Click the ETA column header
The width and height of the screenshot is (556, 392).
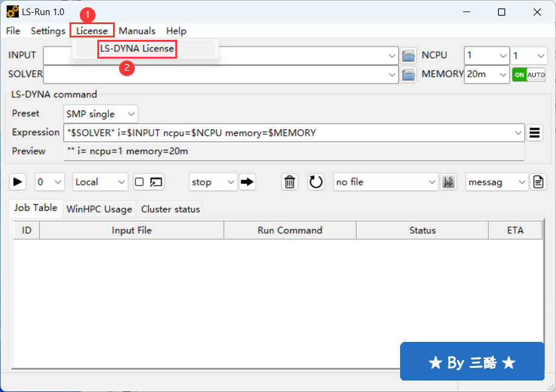pos(516,230)
